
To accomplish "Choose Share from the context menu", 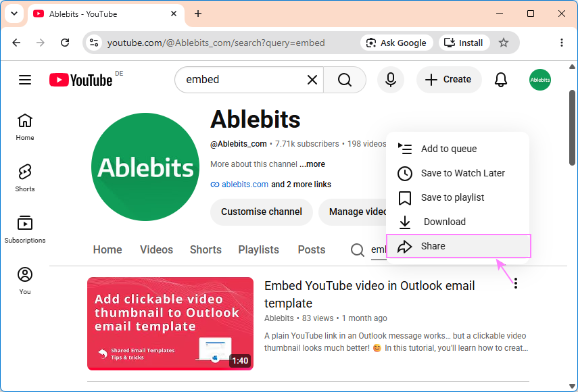I will coord(458,246).
